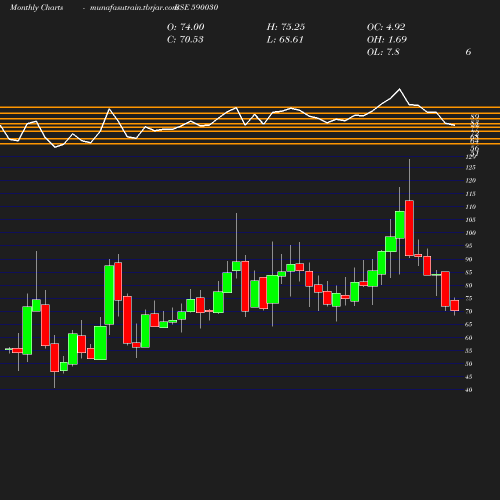The height and width of the screenshot is (500, 500).
Task: Click the highest peak of the white indicator line
Action: point(400,89)
